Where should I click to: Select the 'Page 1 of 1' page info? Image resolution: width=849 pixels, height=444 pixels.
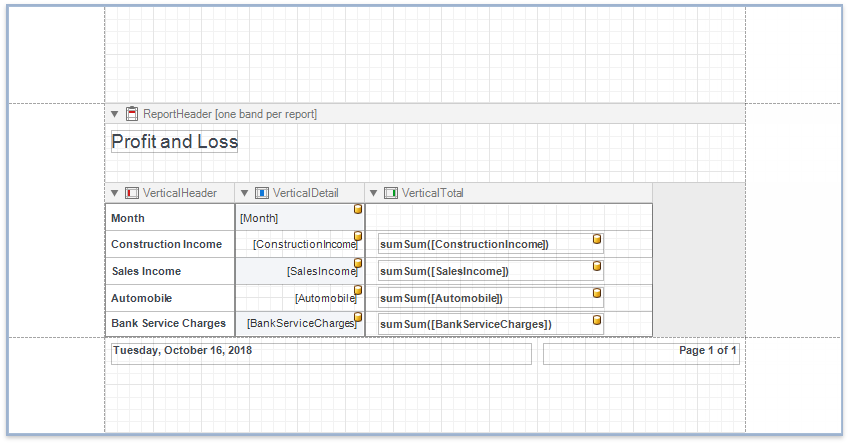tap(640, 354)
